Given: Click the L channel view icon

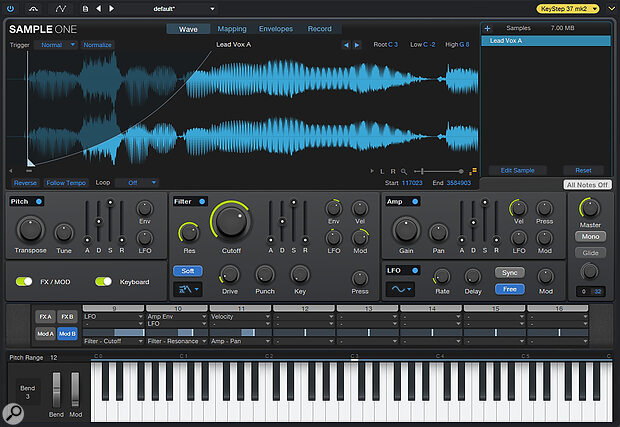Looking at the screenshot, I should click(382, 171).
